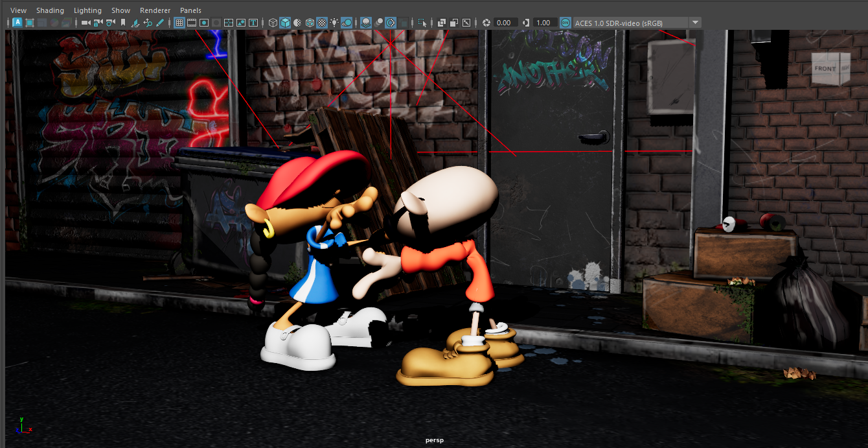Open the Shading panel menu
Viewport: 868px width, 448px height.
click(50, 10)
